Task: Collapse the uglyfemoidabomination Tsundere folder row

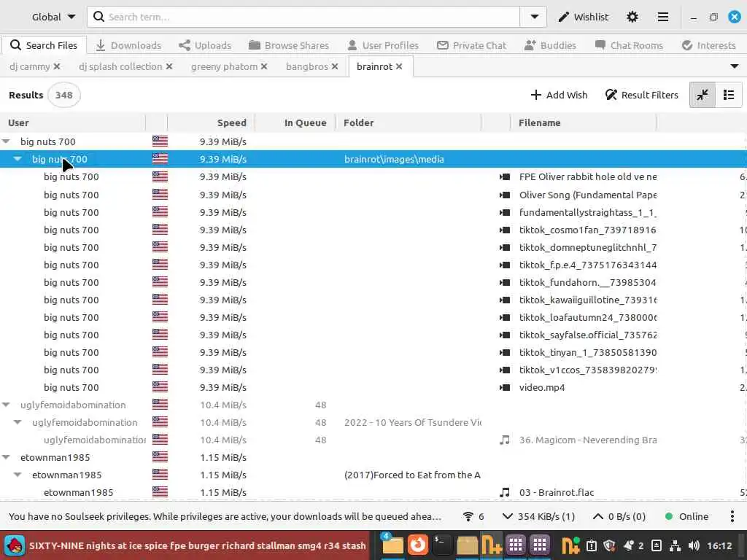Action: [18, 422]
